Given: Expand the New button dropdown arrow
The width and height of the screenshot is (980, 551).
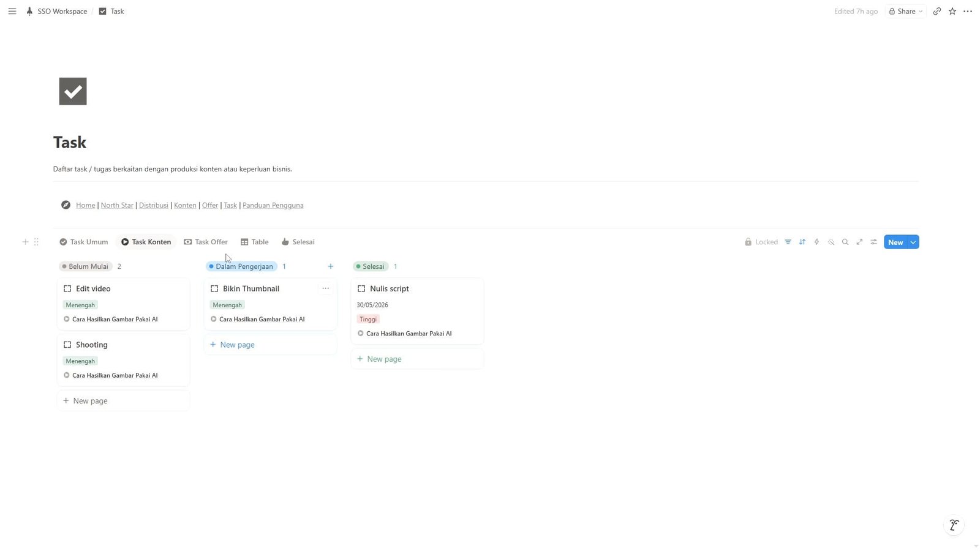Looking at the screenshot, I should click(x=913, y=242).
